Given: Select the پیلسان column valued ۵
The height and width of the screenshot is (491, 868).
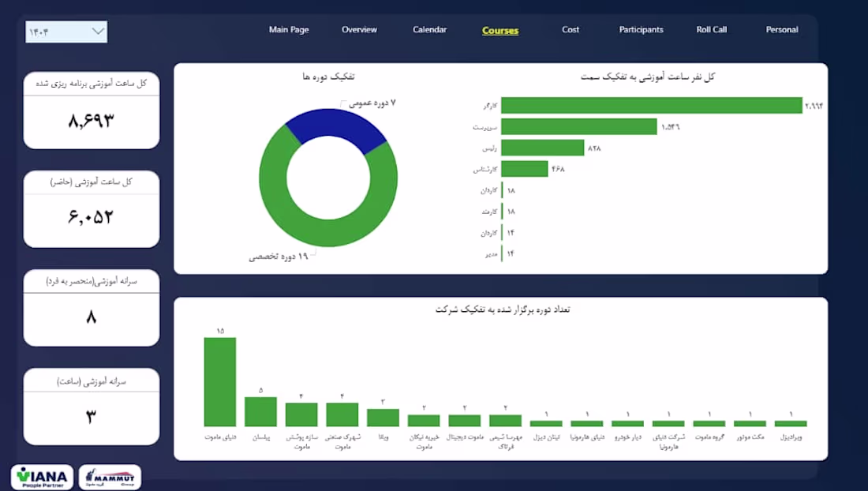Looking at the screenshot, I should coord(260,412).
